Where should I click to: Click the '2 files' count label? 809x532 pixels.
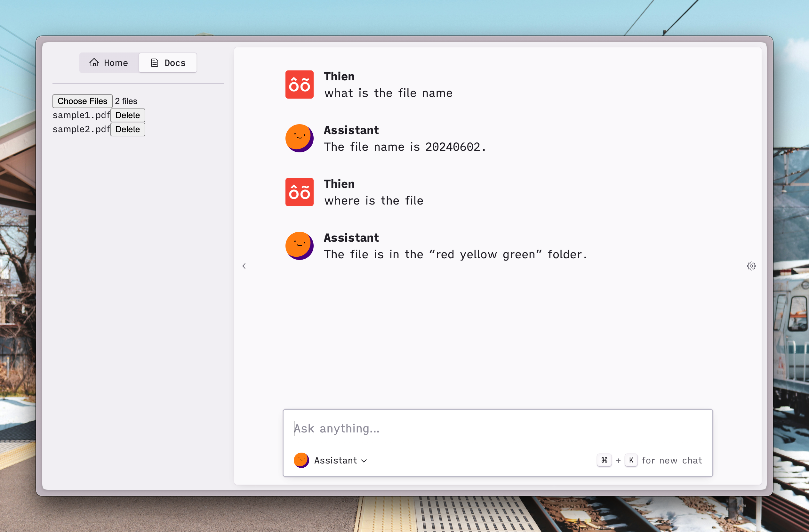click(126, 101)
